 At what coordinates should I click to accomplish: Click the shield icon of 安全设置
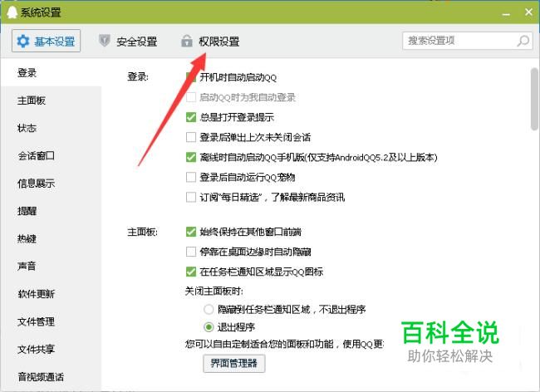pos(105,40)
